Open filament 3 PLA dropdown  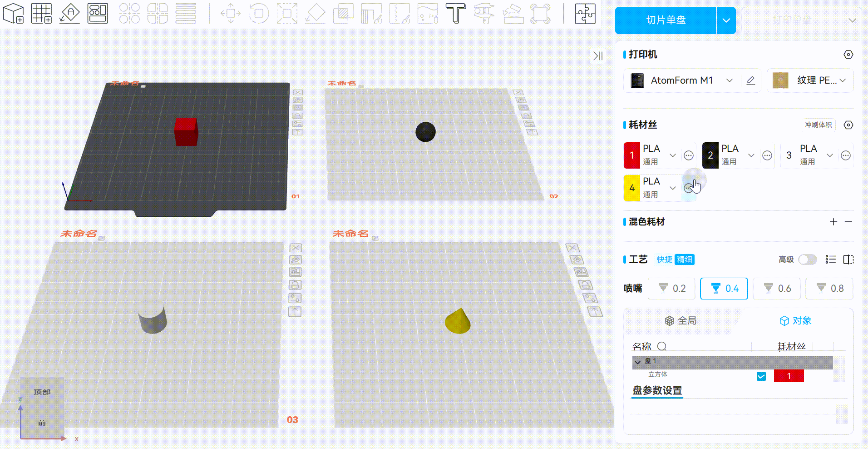tap(830, 155)
